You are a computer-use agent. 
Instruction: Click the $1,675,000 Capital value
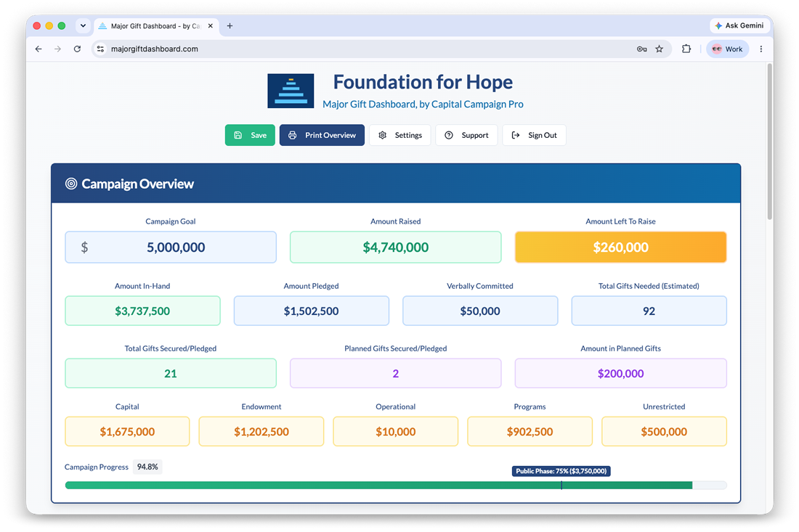127,431
